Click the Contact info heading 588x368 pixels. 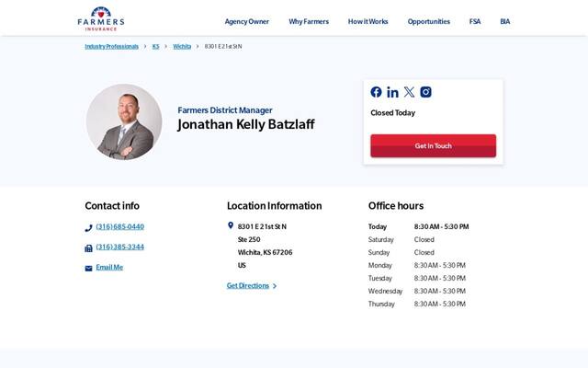pos(112,206)
